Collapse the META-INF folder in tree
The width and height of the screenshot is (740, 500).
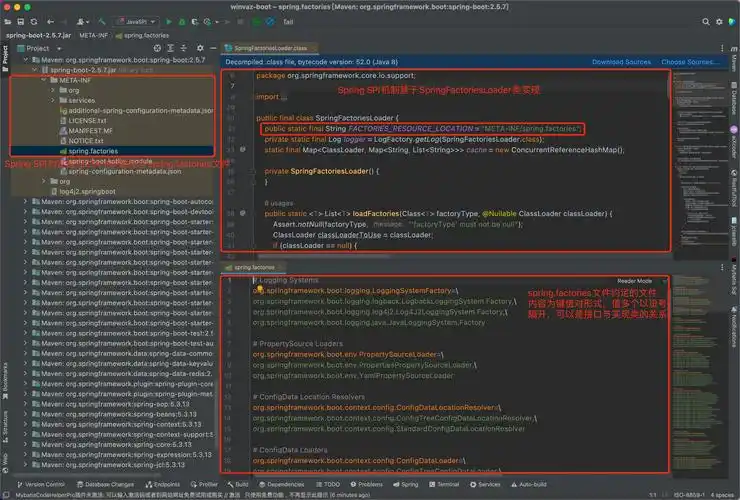pos(42,81)
